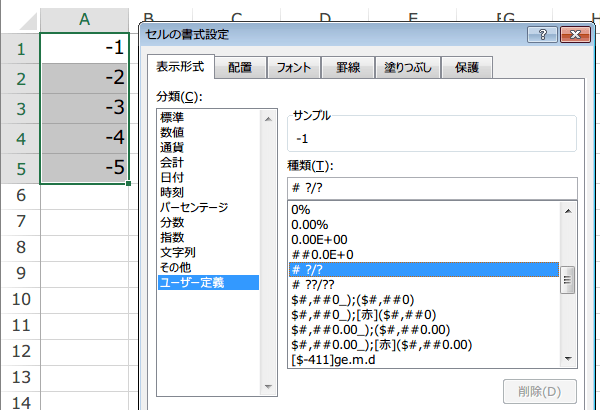The width and height of the screenshot is (600, 410).
Task: Choose 標準 in the category list
Action: click(173, 118)
